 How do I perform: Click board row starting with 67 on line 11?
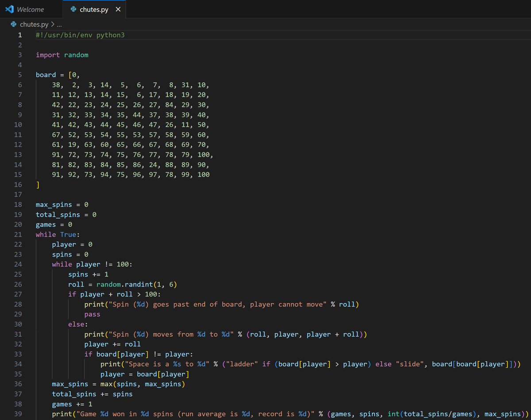[x=131, y=135]
